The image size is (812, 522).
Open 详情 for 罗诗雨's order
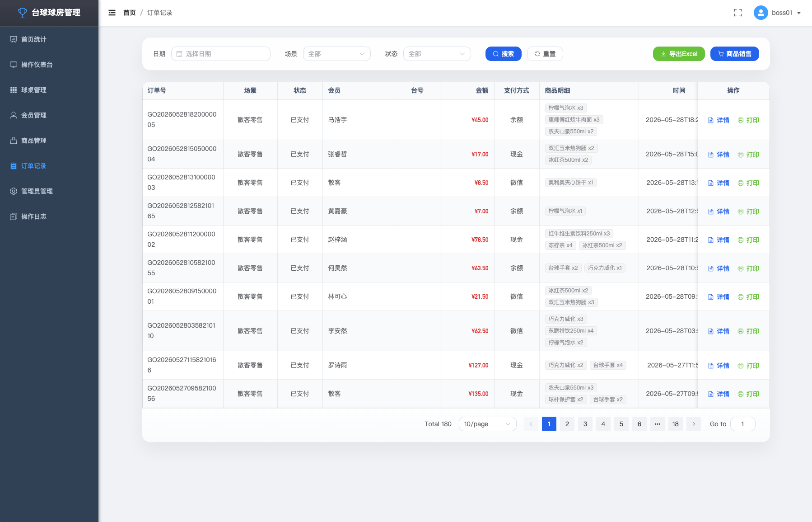(x=719, y=366)
